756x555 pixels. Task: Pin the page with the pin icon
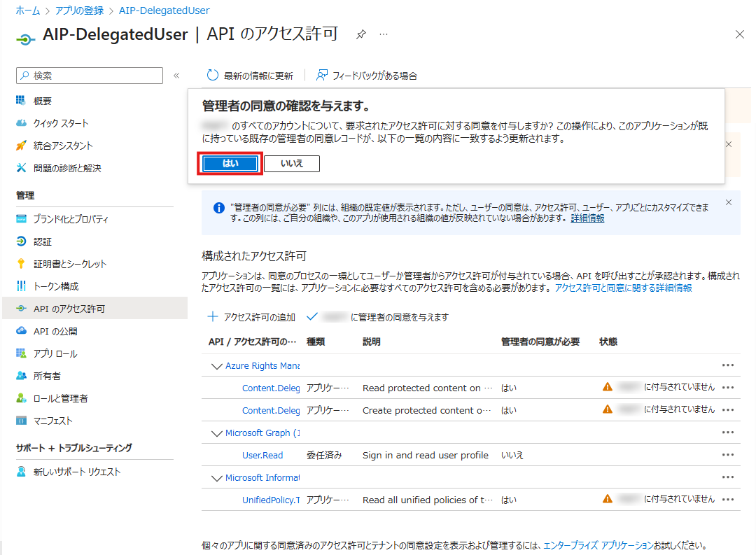click(361, 34)
